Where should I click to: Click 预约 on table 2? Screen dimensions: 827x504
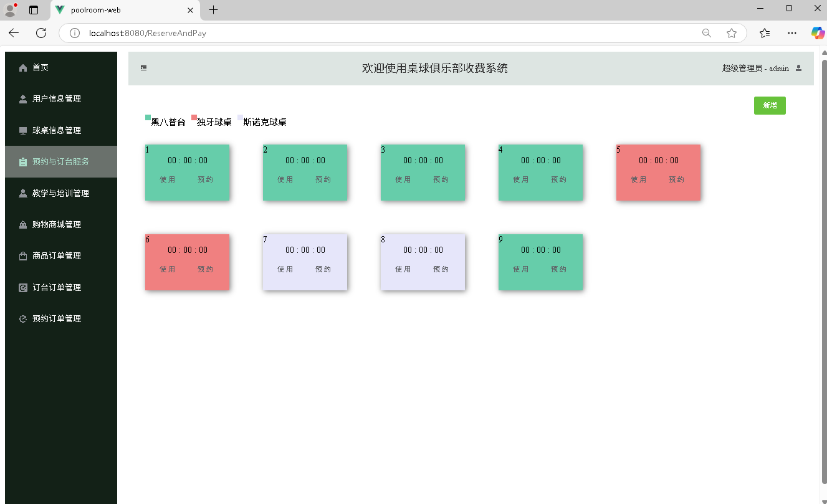click(323, 179)
